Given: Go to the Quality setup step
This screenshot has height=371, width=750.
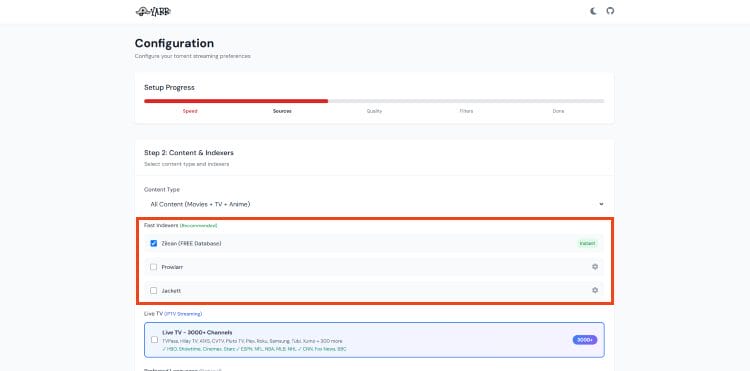Looking at the screenshot, I should click(374, 111).
